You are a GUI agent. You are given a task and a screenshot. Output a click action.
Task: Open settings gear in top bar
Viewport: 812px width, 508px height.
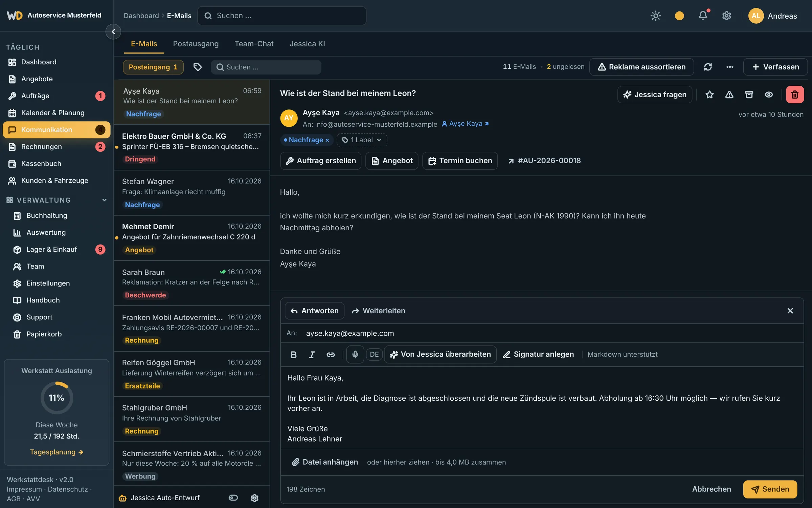coord(726,16)
